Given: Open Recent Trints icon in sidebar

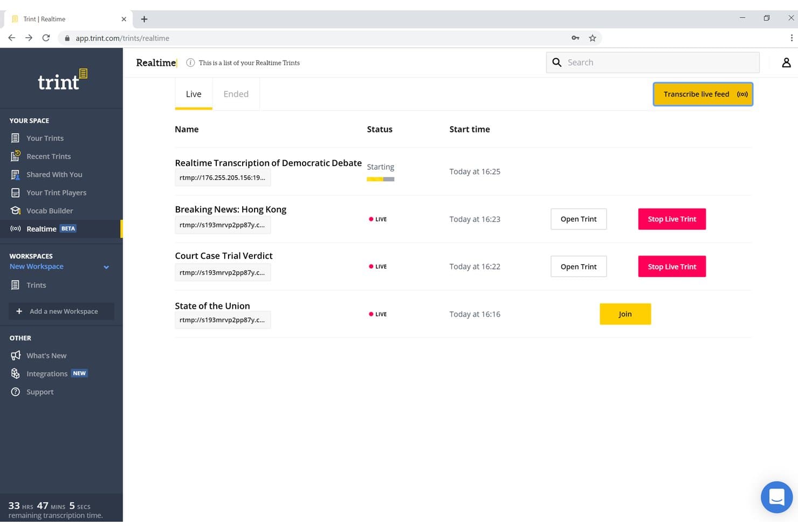Looking at the screenshot, I should coord(15,156).
